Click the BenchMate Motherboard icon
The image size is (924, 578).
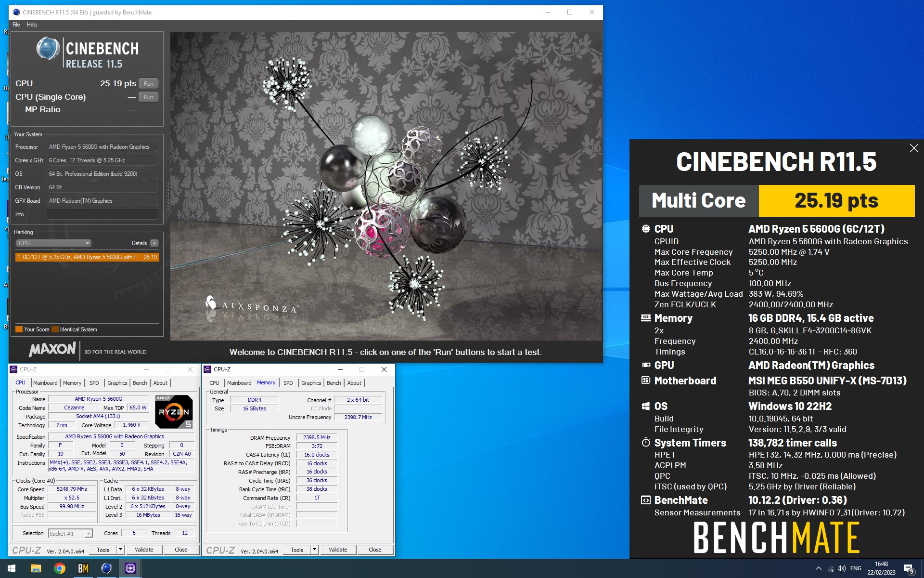(646, 381)
